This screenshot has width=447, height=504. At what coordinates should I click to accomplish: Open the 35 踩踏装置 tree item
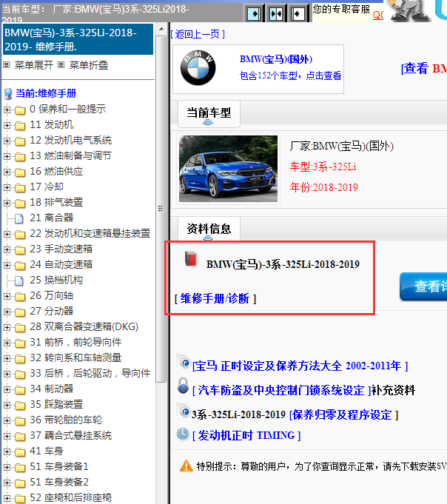pos(56,404)
